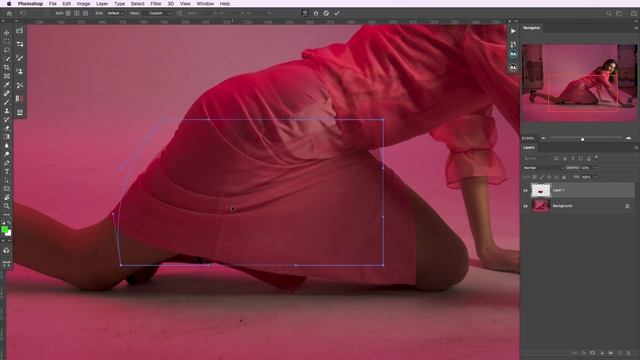Select the Type tool
This screenshot has width=640, height=360.
[x=7, y=171]
